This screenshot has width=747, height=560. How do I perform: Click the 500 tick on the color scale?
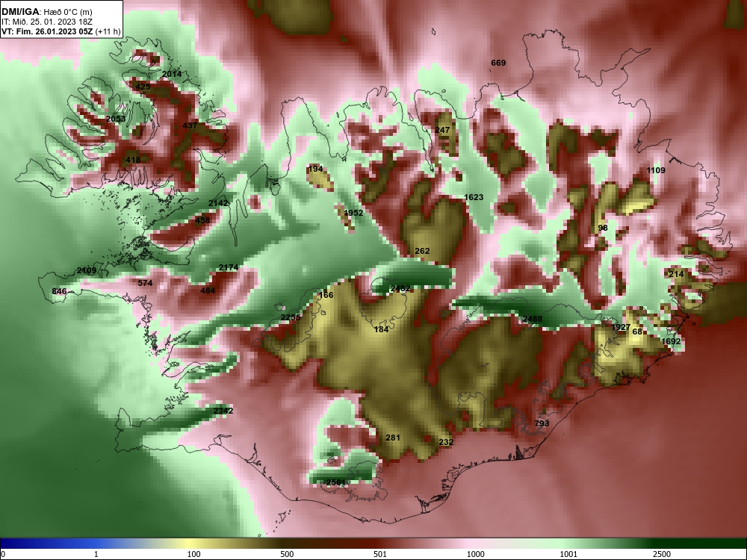point(288,554)
